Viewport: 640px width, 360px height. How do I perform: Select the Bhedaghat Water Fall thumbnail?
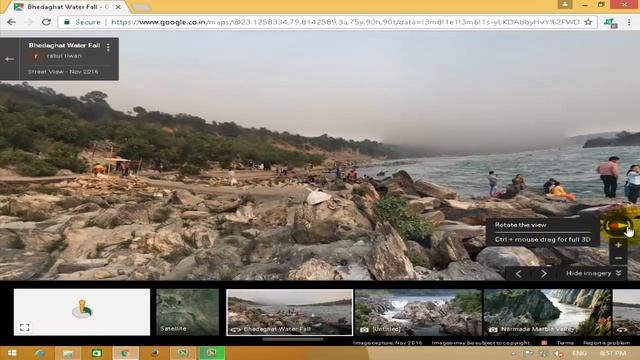click(x=290, y=312)
